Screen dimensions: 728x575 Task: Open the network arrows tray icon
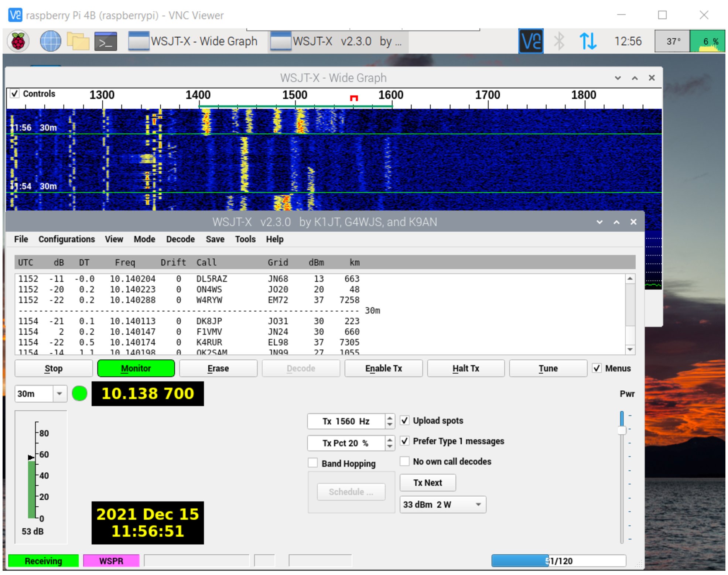pos(588,41)
